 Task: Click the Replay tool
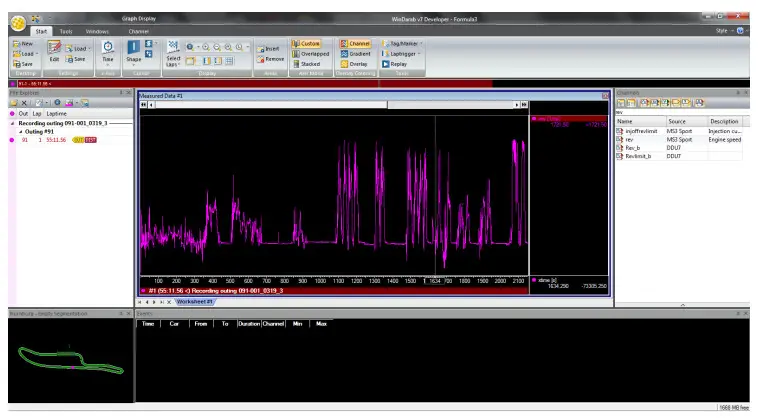397,64
